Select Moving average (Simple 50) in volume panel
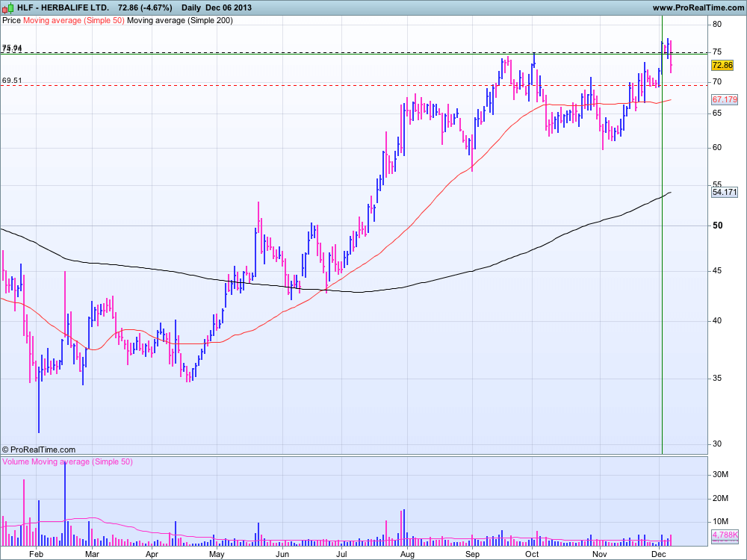 pos(82,462)
